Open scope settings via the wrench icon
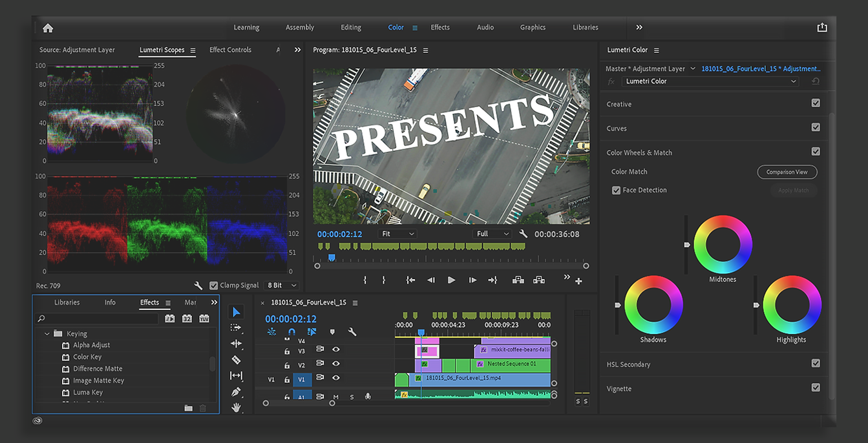Screen dimensions: 868x443 [x=198, y=285]
